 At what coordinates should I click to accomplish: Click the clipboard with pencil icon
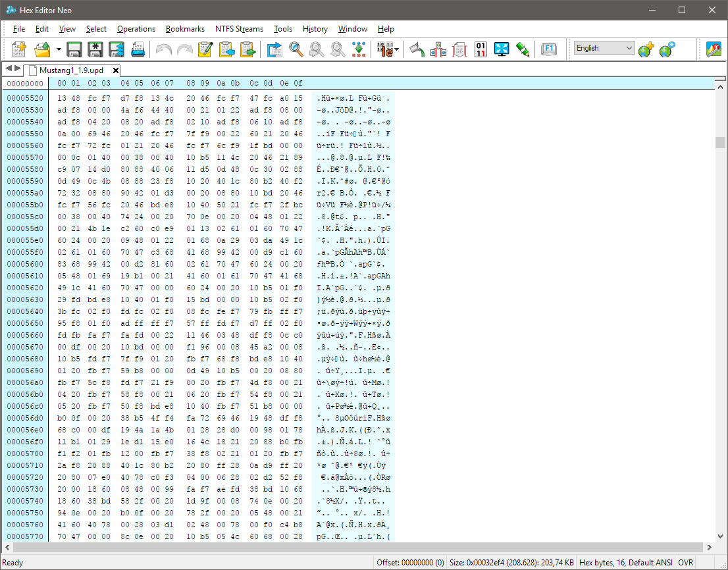tap(205, 49)
